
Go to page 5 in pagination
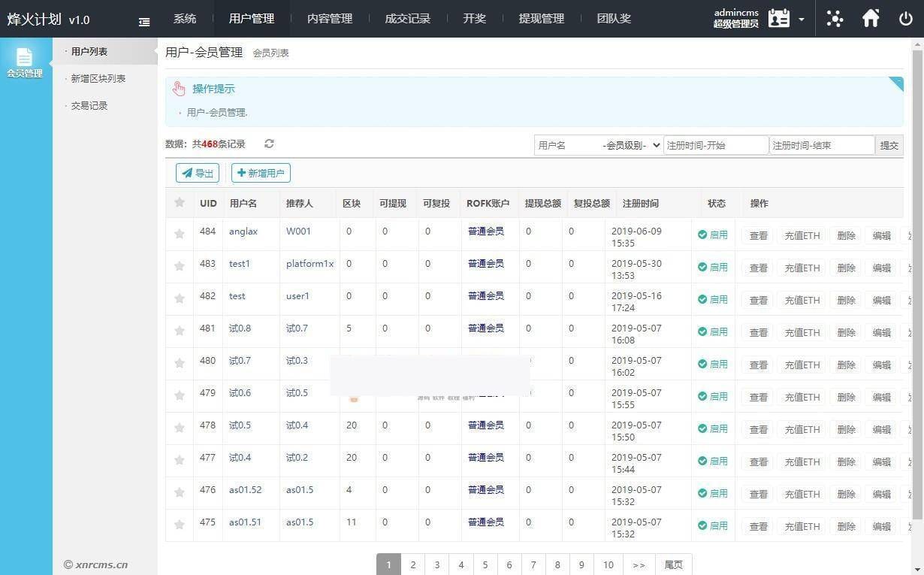coord(485,564)
